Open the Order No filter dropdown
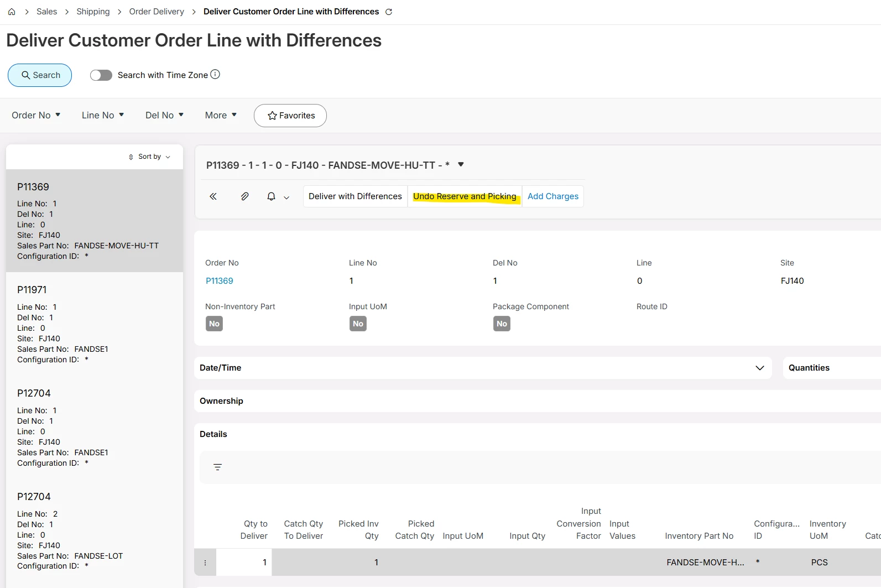This screenshot has width=881, height=588. pyautogui.click(x=36, y=115)
